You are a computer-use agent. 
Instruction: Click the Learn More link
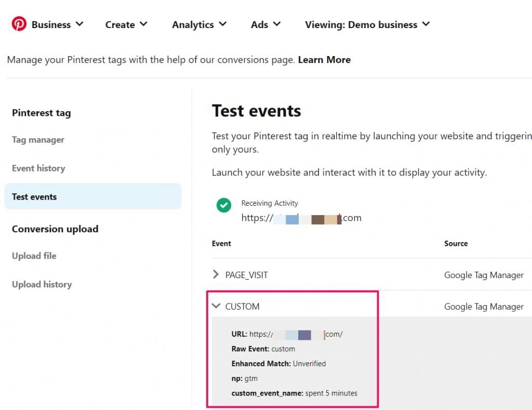click(324, 59)
